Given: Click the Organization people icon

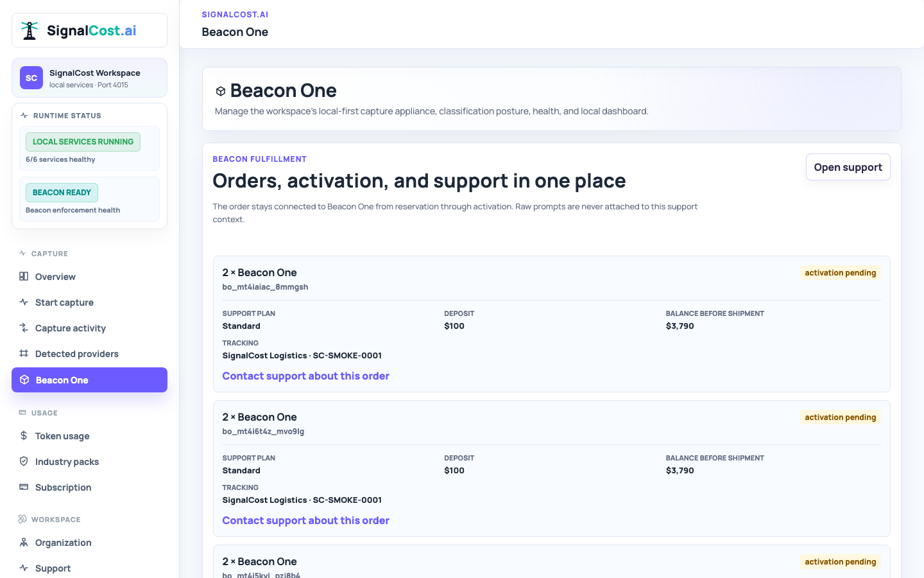Looking at the screenshot, I should pyautogui.click(x=24, y=542).
